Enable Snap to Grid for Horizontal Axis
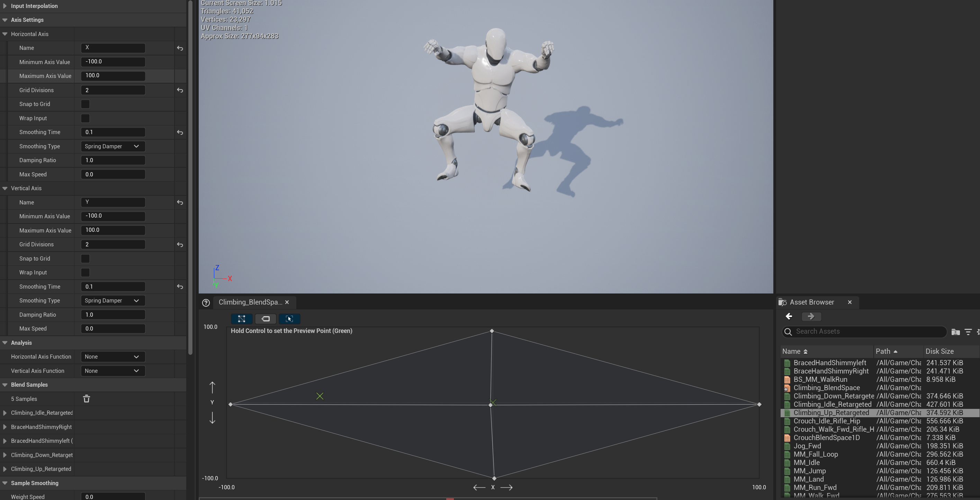The width and height of the screenshot is (980, 500). click(85, 104)
